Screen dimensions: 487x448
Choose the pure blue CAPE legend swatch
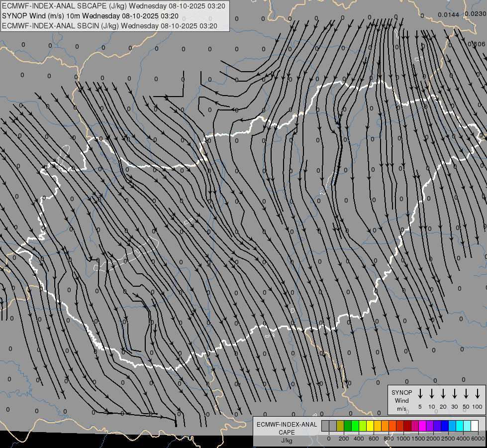coord(445,426)
